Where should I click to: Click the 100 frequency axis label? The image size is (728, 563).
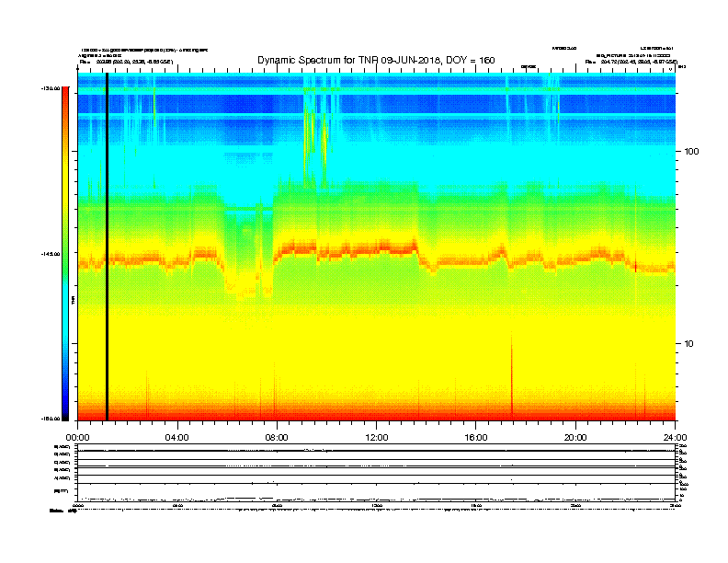691,152
